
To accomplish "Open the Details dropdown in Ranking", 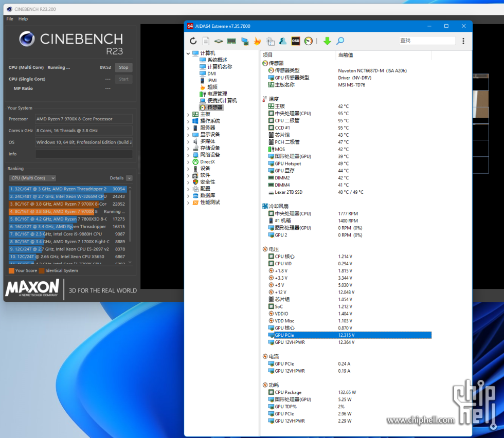I will 129,178.
